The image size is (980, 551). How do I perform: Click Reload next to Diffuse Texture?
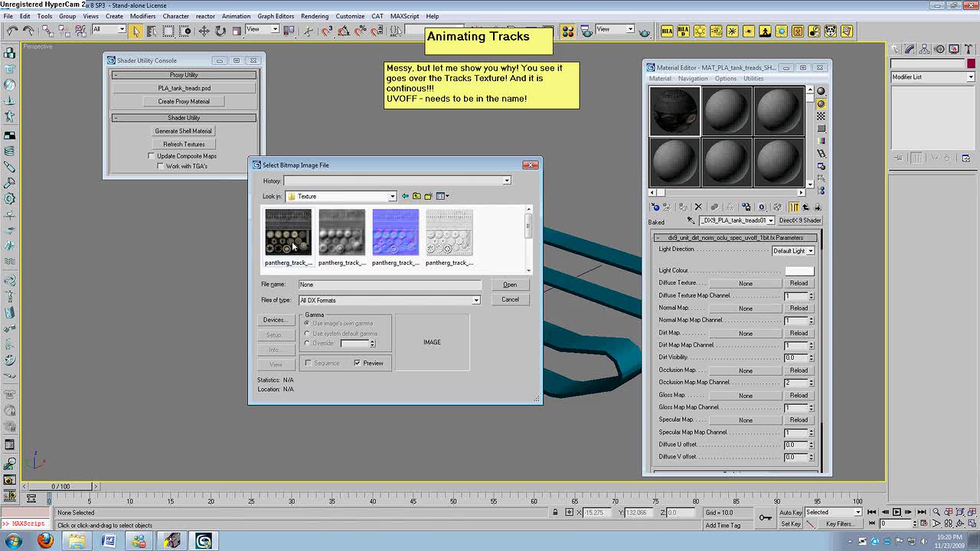[x=799, y=282]
